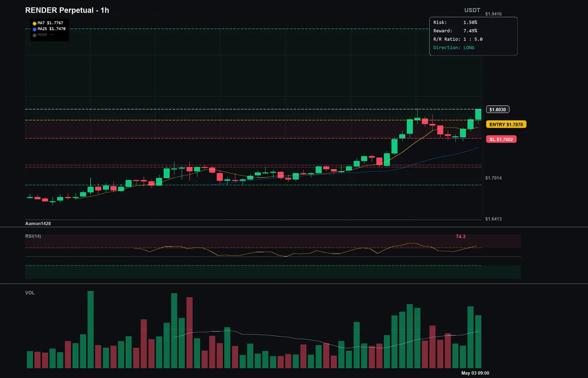
Task: Click the most recent green candlestick
Action: (478, 114)
